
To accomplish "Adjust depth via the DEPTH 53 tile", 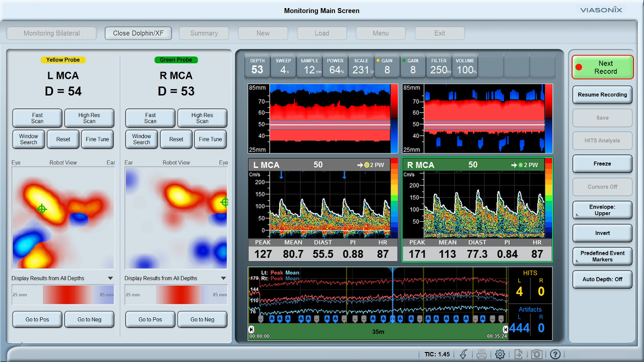I will coord(257,66).
